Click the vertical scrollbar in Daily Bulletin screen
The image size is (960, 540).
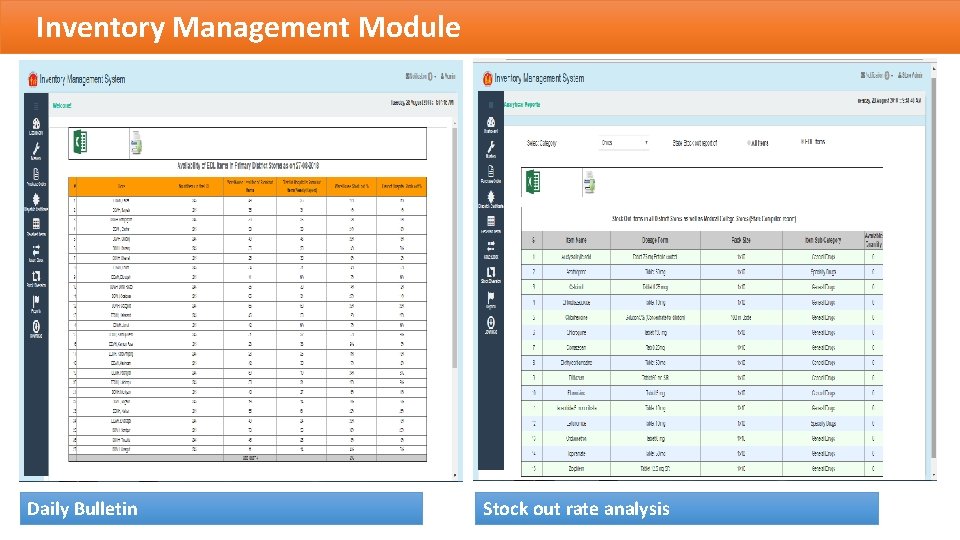(455, 248)
